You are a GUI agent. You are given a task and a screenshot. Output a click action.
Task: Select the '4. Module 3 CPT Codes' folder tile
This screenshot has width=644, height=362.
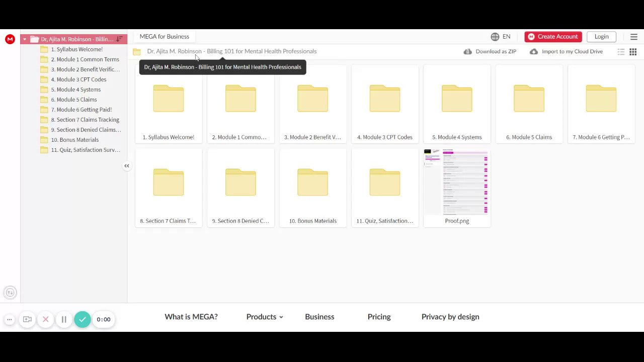tap(385, 104)
